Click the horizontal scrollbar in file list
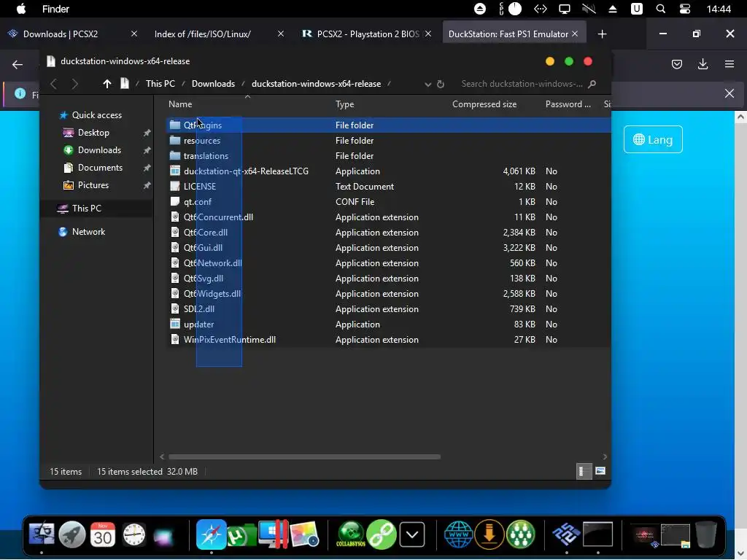The width and height of the screenshot is (747, 560). 304,456
